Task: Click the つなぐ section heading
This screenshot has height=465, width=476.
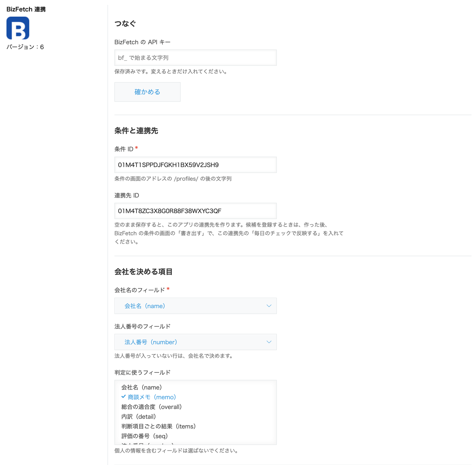Action: (125, 23)
